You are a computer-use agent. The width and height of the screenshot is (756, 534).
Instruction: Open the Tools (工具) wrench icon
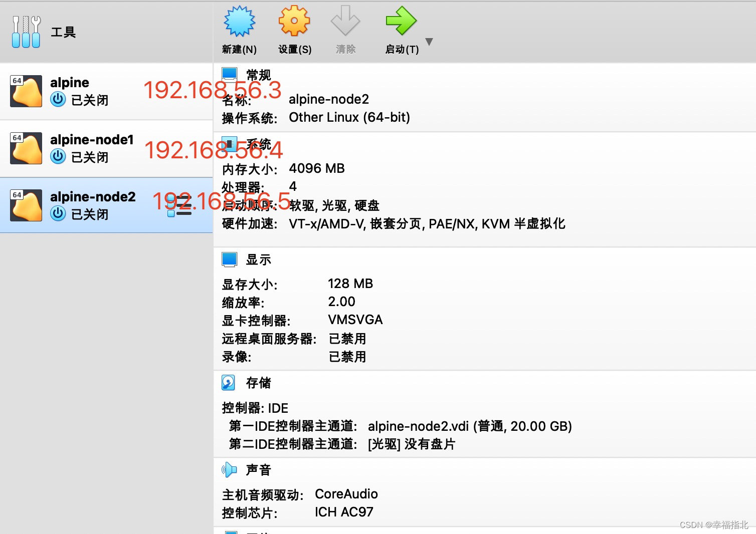[26, 32]
